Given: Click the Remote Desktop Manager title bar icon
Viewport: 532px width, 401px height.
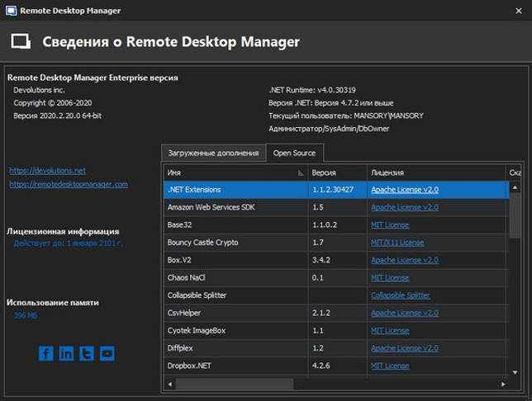Looking at the screenshot, I should [x=11, y=11].
